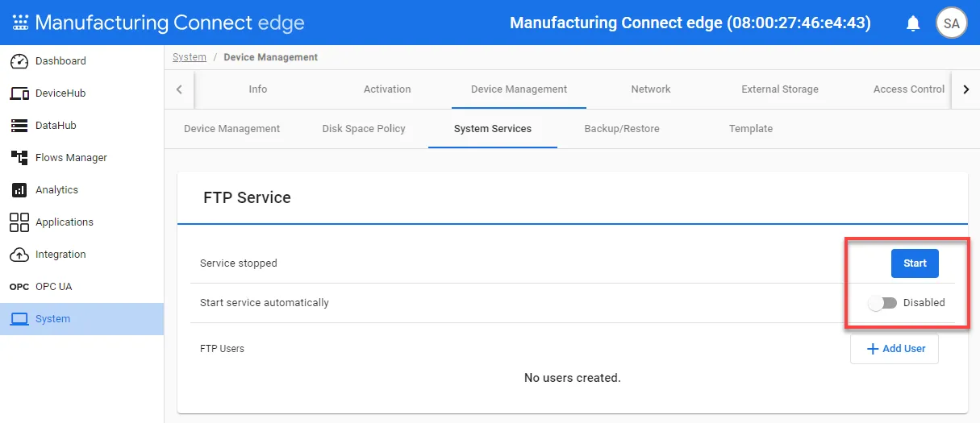
Task: Open OPC UA in the sidebar
Action: [81, 287]
